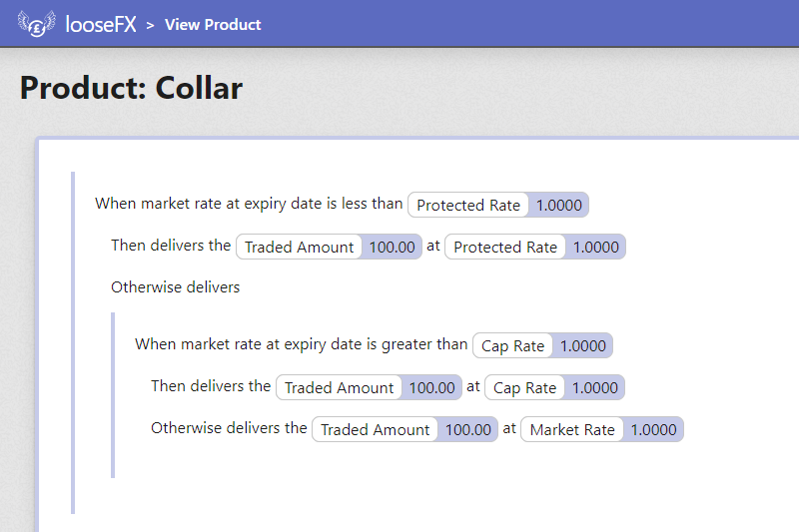Edit the Traded Amount value on the final Otherwise line
The width and height of the screenshot is (799, 532).
[467, 429]
